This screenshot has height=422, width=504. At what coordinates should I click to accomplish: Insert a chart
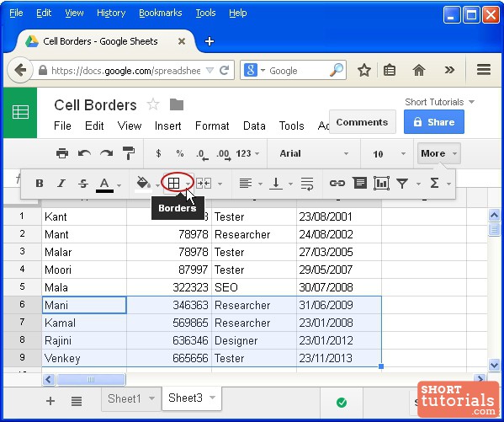click(381, 184)
